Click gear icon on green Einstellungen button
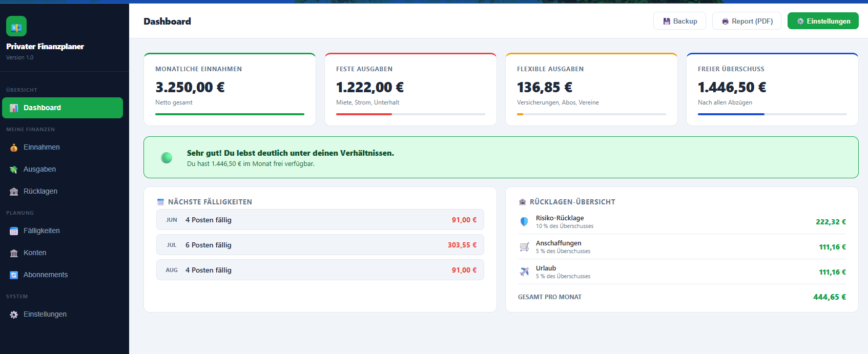Image resolution: width=868 pixels, height=354 pixels. coord(800,22)
